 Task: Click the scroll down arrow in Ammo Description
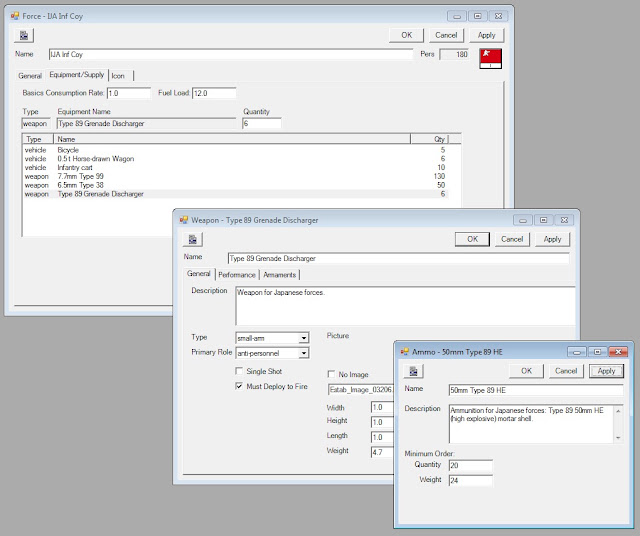tap(618, 438)
